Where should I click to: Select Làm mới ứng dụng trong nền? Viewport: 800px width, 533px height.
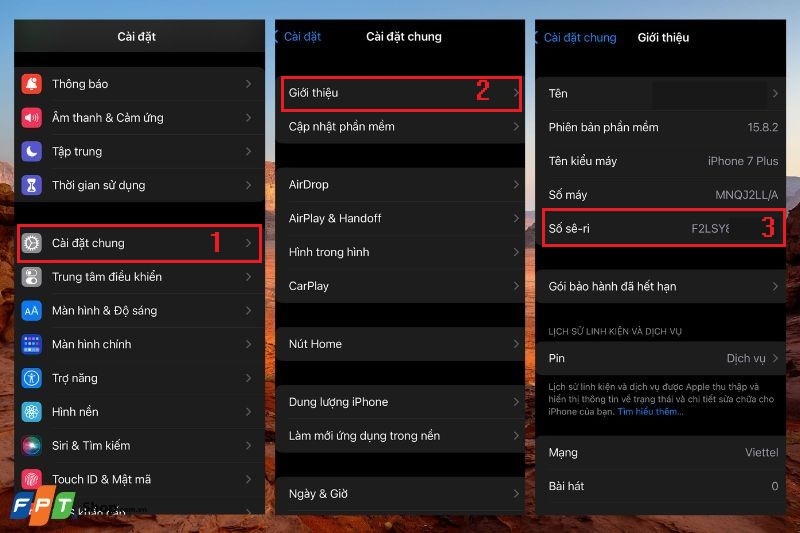click(x=400, y=436)
